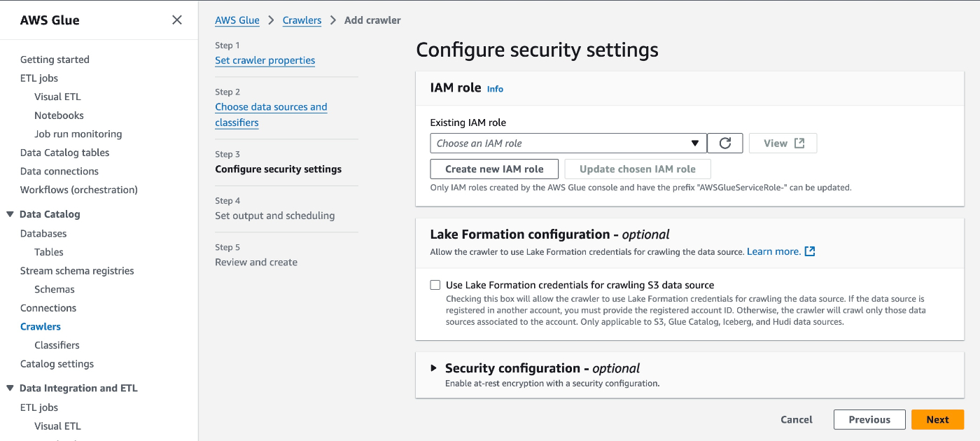Close the AWS Glue side navigation panel
The image size is (980, 441).
(177, 20)
